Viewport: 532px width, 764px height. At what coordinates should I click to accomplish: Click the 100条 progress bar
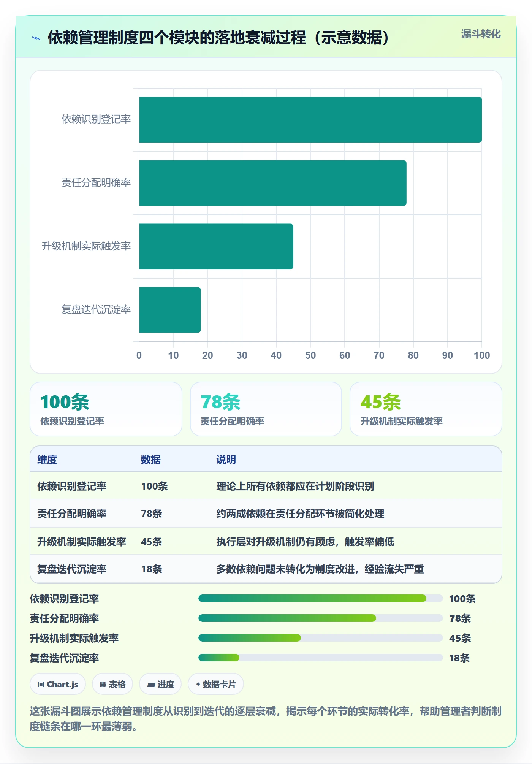tap(321, 598)
